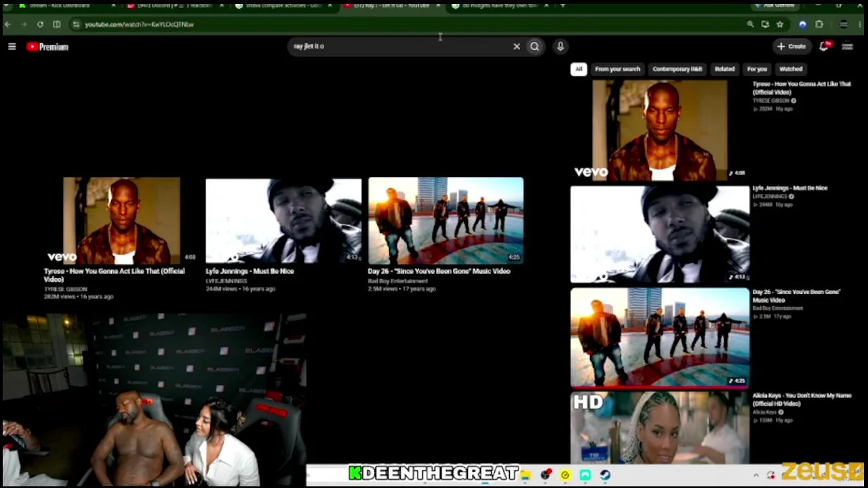
Task: Click sidebar title 'Alicia Keys - You Don't Know My Name'
Action: 802,399
